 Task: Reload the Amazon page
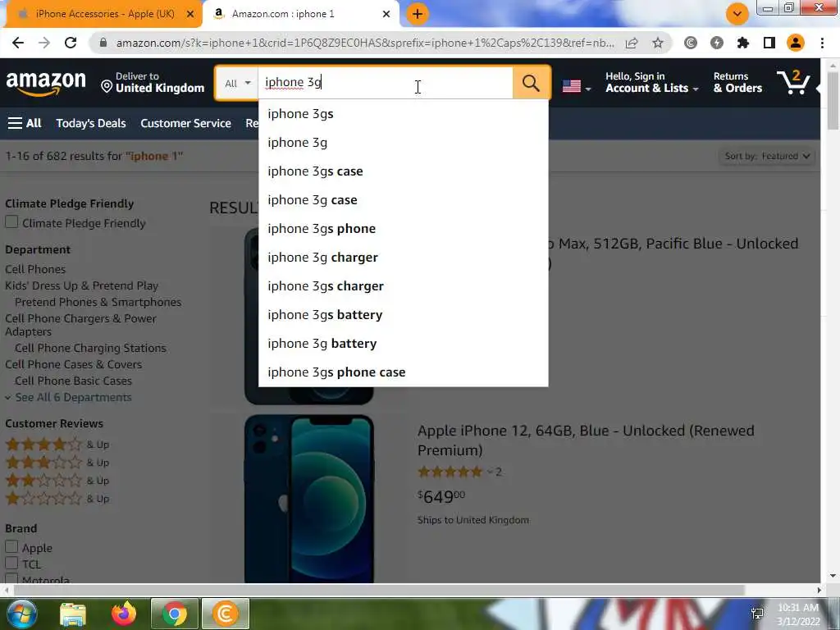click(71, 43)
